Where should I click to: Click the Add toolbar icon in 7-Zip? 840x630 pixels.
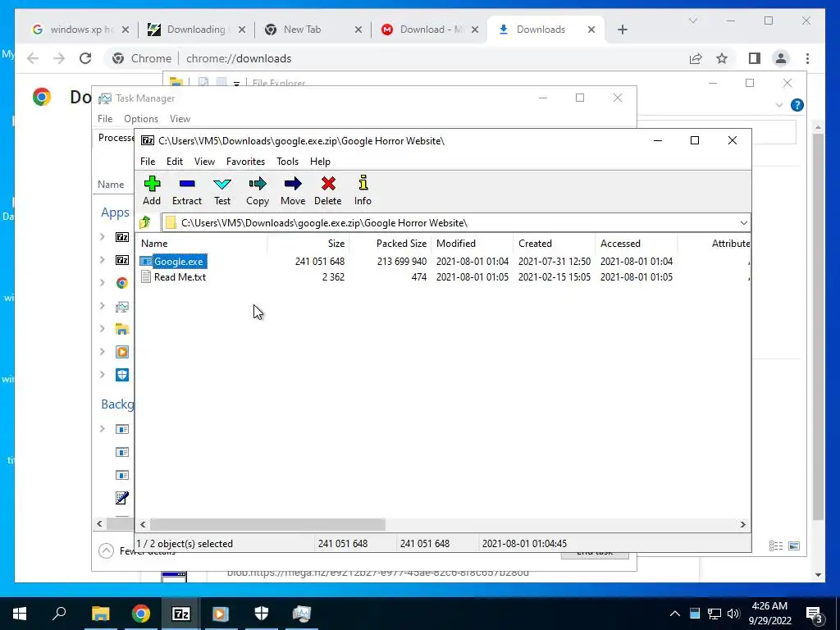(152, 185)
